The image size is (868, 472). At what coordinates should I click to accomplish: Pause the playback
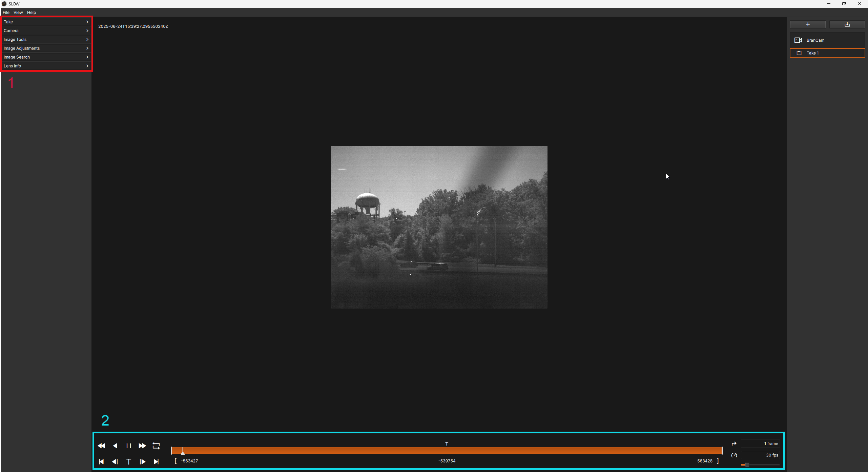tap(128, 446)
